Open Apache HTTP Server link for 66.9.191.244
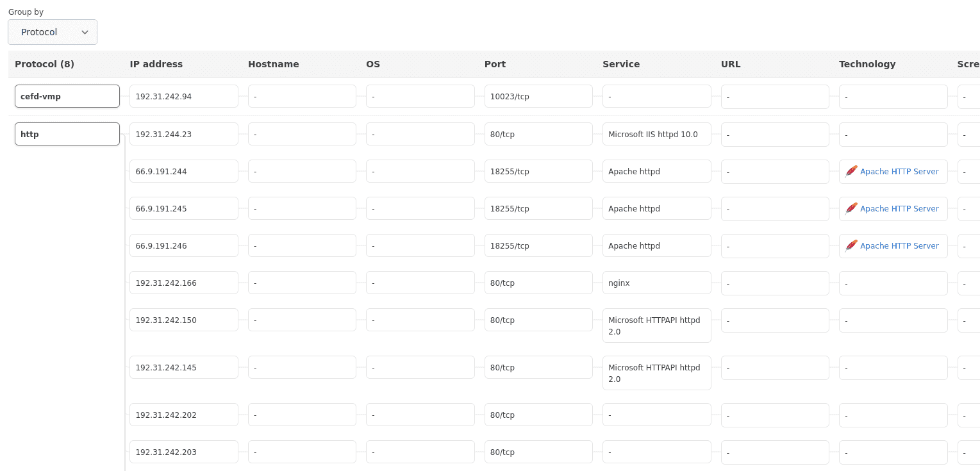Screen dimensions: 980x471 point(899,172)
